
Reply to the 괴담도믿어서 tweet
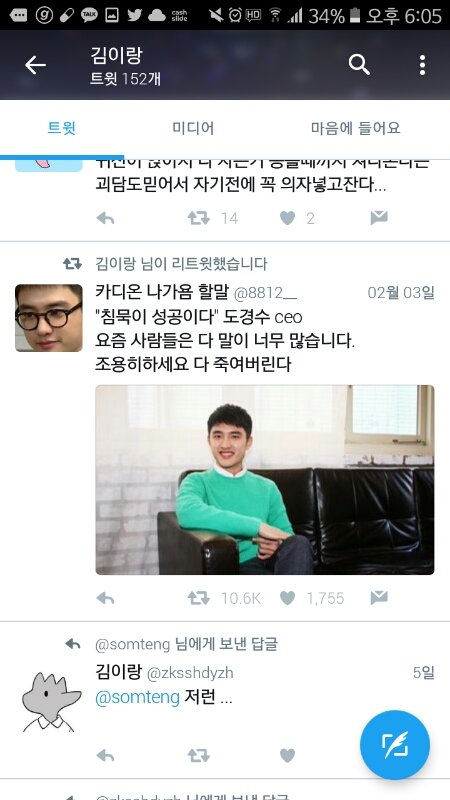click(105, 218)
